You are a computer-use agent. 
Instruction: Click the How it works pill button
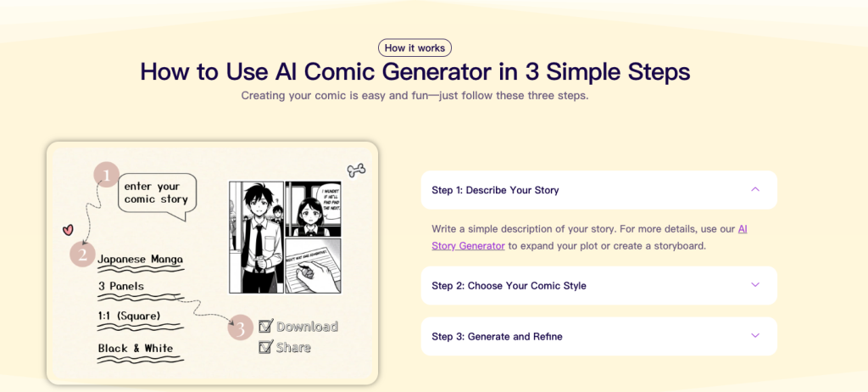[415, 48]
